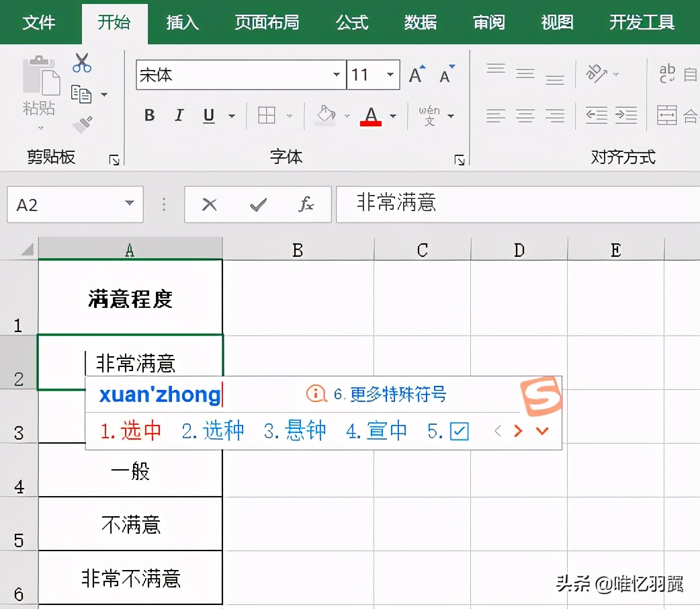The height and width of the screenshot is (609, 700).
Task: Choose candidate 4 宣中
Action: 376,431
